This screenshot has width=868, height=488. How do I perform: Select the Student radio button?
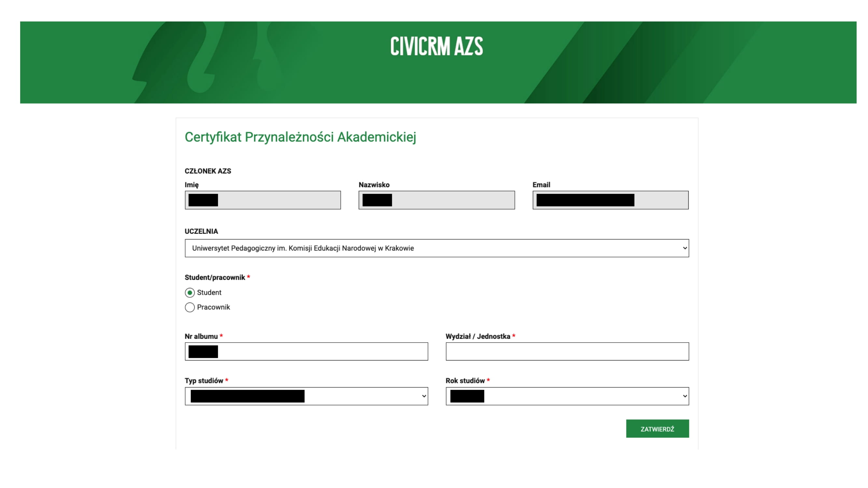[190, 293]
